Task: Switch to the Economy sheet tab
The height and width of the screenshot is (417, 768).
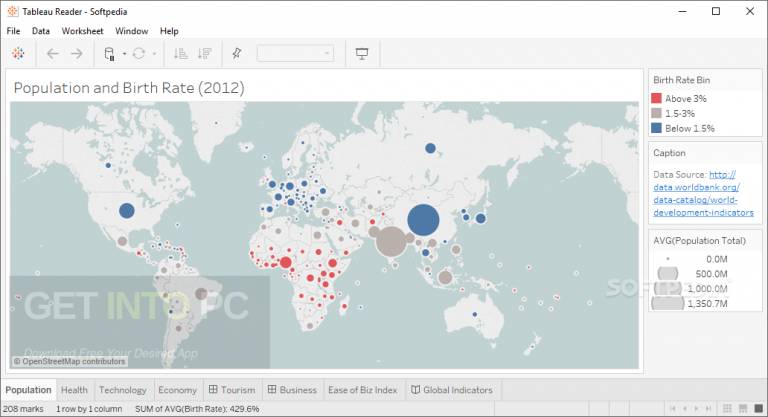Action: tap(177, 390)
